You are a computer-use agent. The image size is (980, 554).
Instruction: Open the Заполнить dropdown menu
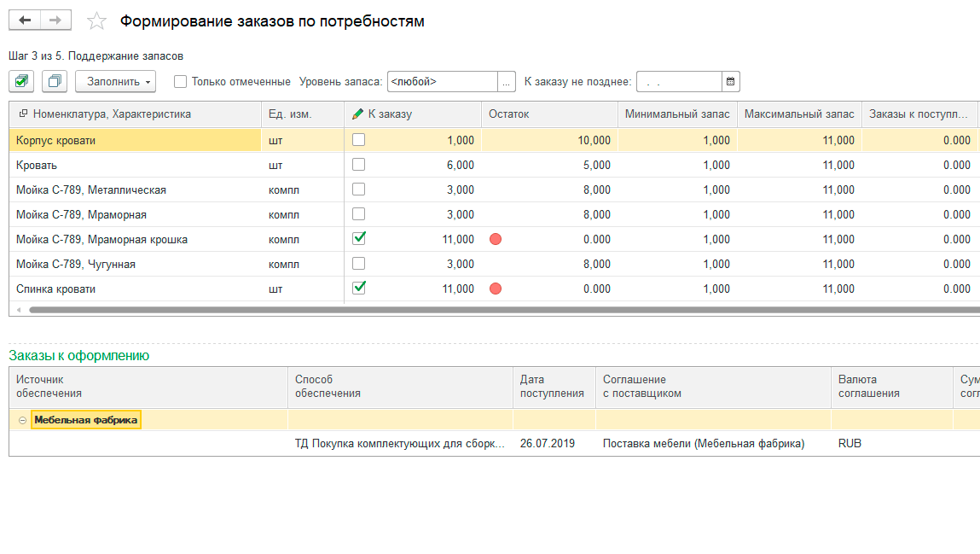coord(116,81)
